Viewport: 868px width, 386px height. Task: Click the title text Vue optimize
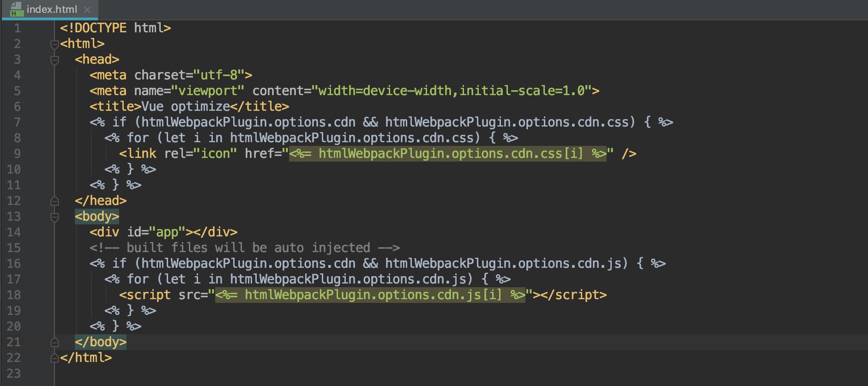coord(186,107)
